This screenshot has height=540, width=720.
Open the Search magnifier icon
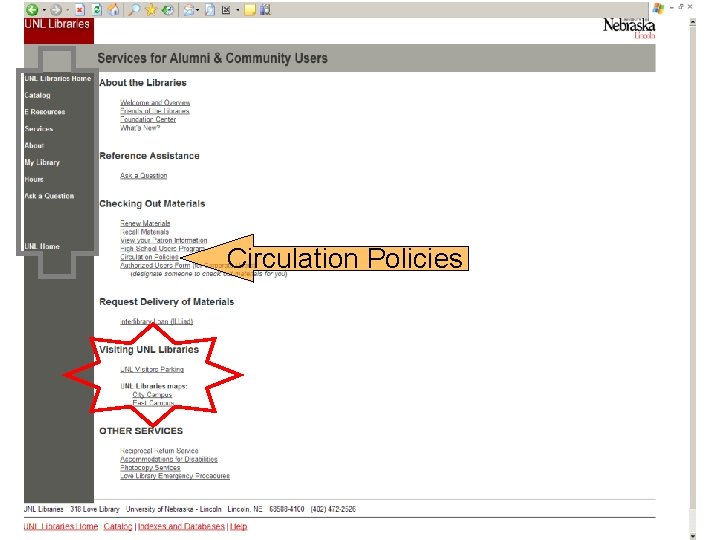[x=134, y=10]
